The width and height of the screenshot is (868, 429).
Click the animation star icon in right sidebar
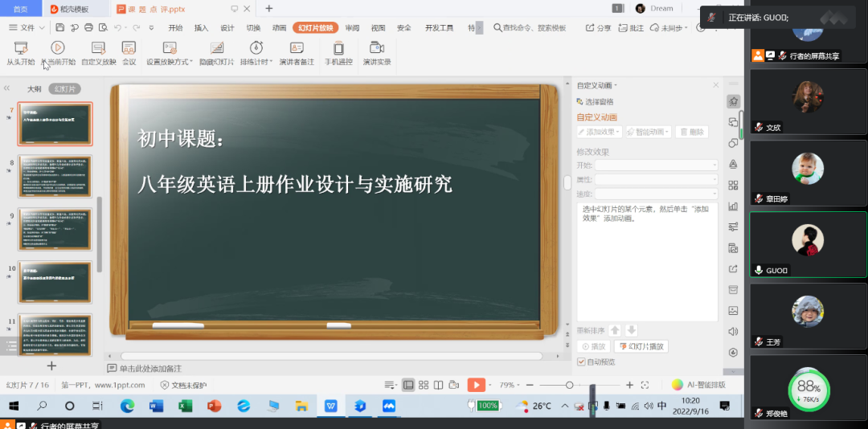pos(734,101)
